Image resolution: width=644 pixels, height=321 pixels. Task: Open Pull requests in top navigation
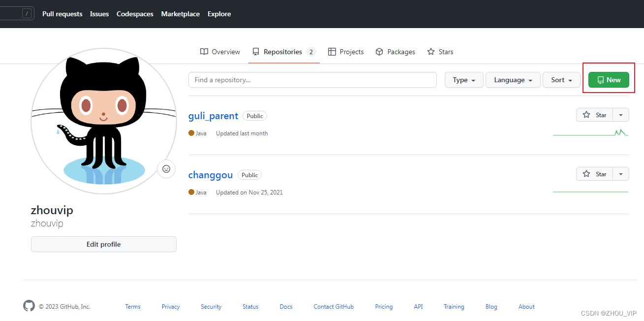(x=62, y=14)
